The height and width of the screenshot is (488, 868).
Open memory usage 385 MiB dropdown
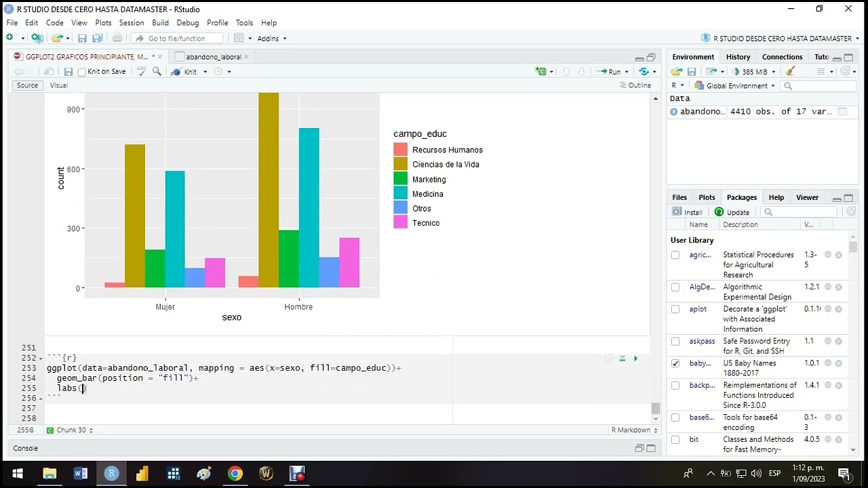coord(753,71)
